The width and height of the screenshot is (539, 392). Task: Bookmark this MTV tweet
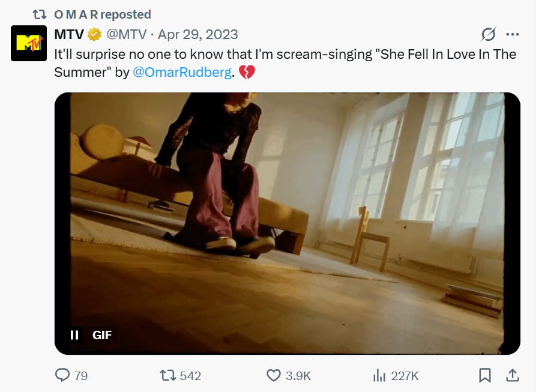click(x=485, y=376)
